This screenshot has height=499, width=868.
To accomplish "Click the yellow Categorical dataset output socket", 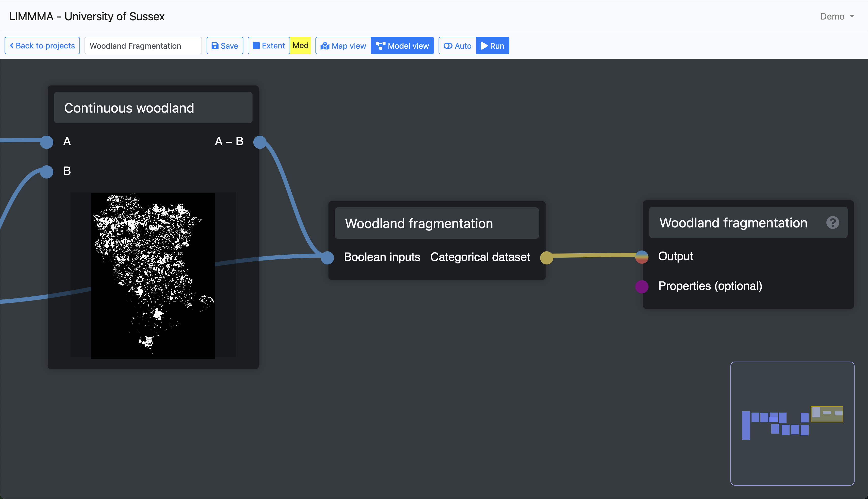I will point(546,257).
